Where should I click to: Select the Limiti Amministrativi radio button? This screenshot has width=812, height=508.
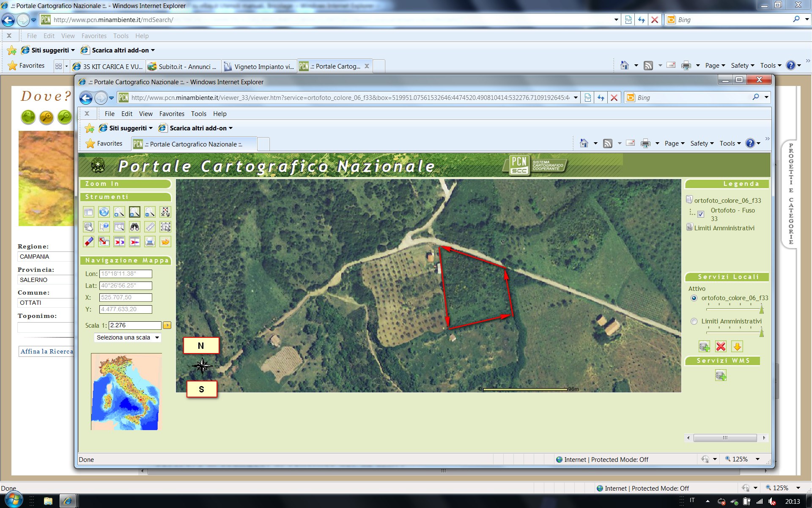(x=694, y=321)
